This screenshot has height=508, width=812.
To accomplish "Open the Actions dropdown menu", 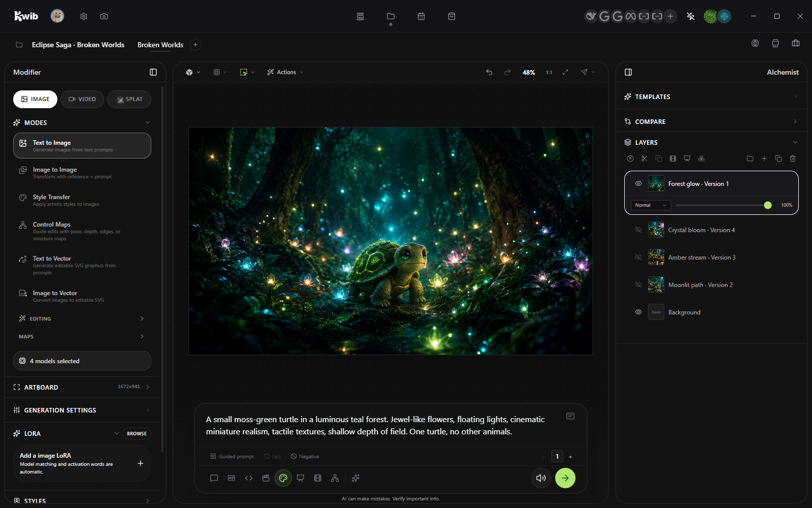I will coord(285,72).
